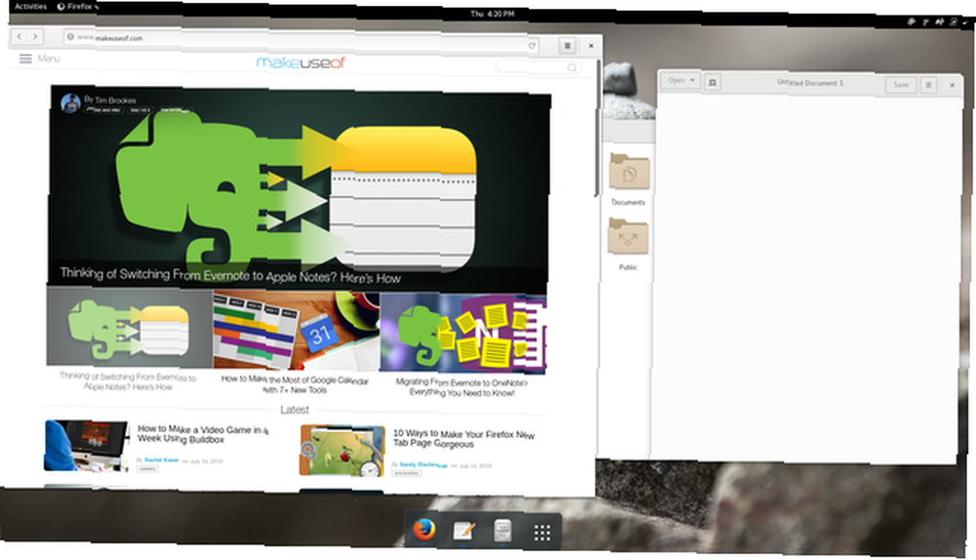Open 'How to Make the Most of Google Calendar' link
Image resolution: width=976 pixels, height=560 pixels.
(295, 384)
